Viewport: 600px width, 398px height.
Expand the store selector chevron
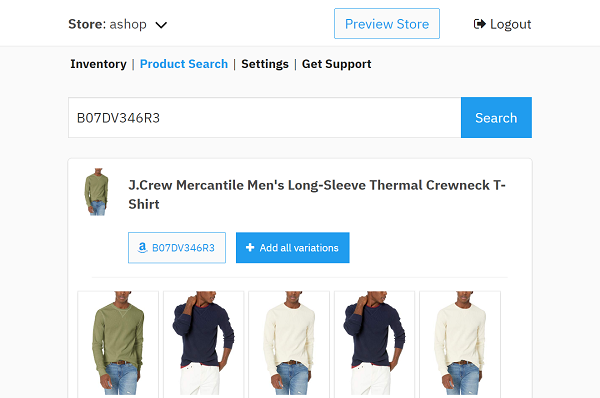(161, 25)
